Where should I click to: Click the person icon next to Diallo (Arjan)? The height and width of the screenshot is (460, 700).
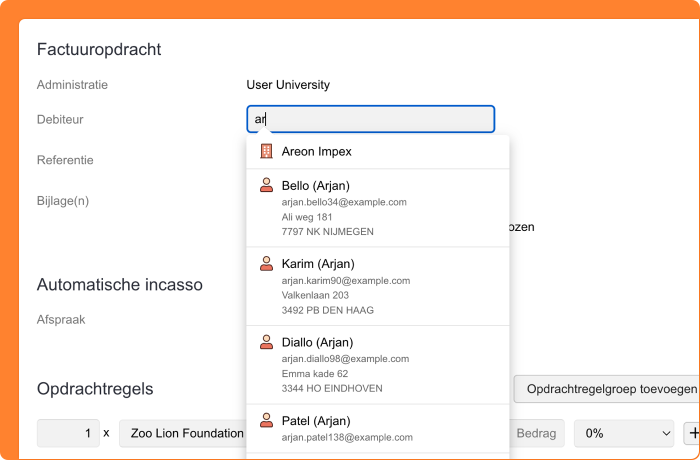click(x=266, y=342)
